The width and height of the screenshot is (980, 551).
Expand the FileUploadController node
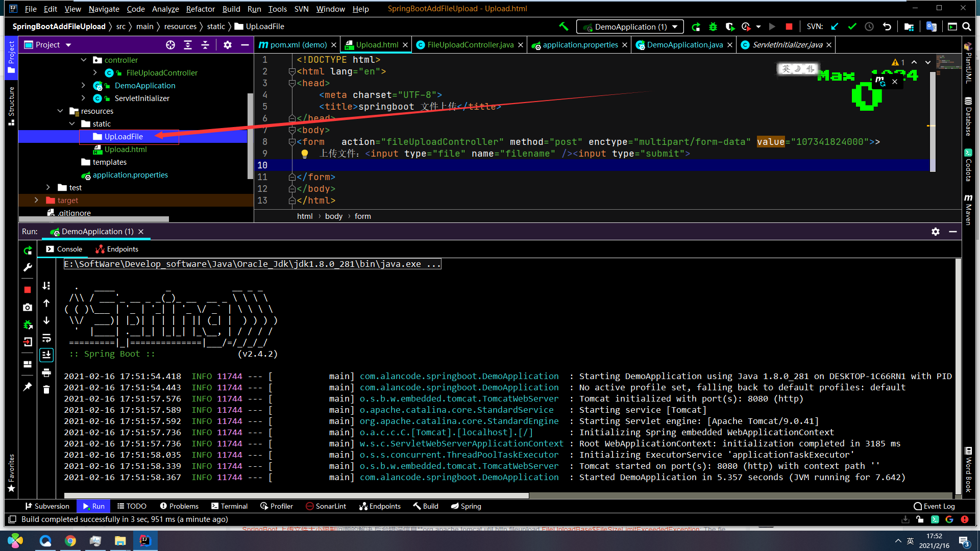95,72
